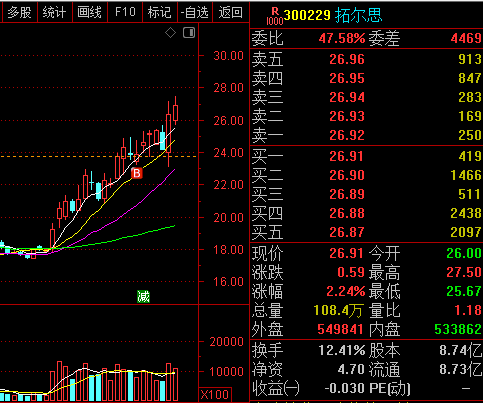Click the latest candlestick on chart

pyautogui.click(x=175, y=112)
